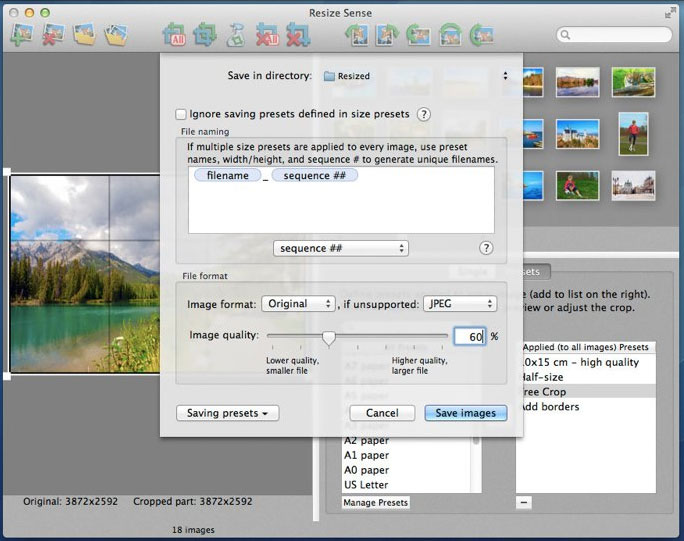Click the Image quality slider knob
Viewport: 684px width, 541px height.
coord(329,338)
